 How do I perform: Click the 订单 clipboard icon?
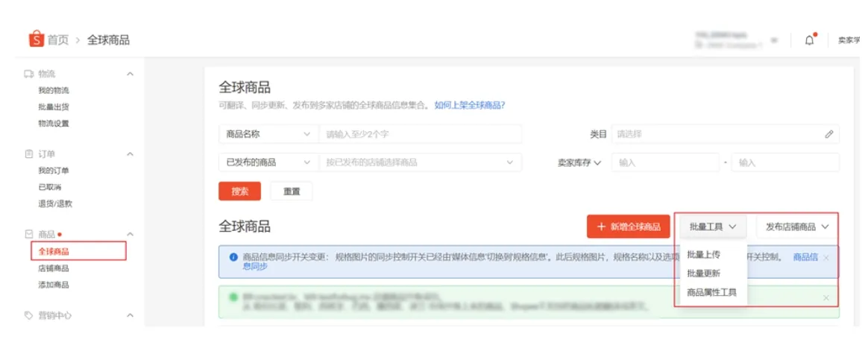pyautogui.click(x=29, y=154)
